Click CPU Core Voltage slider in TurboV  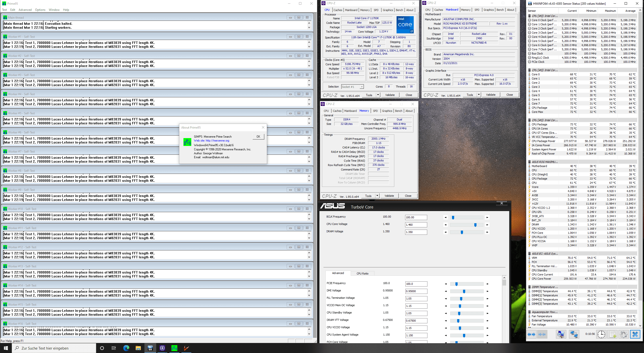click(x=475, y=225)
